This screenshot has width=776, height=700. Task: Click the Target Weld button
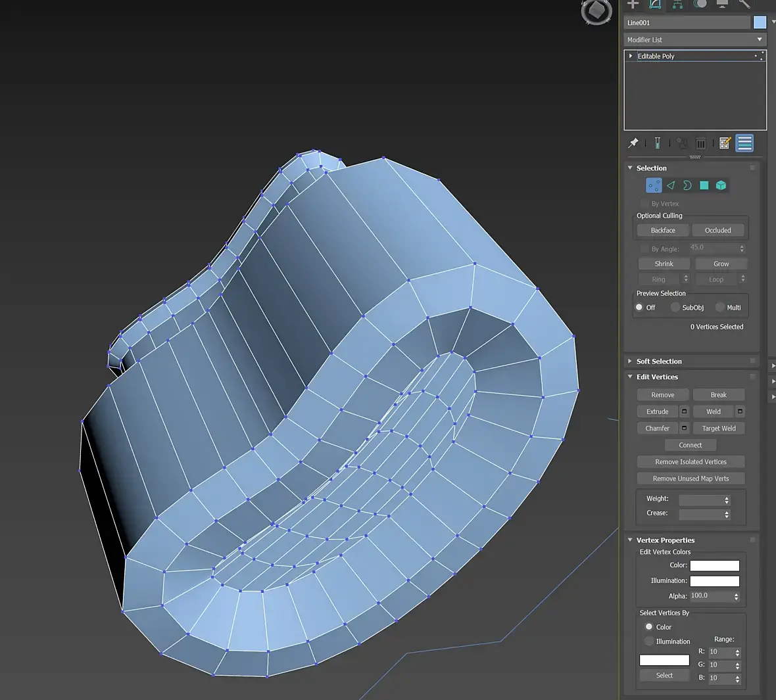[718, 429]
